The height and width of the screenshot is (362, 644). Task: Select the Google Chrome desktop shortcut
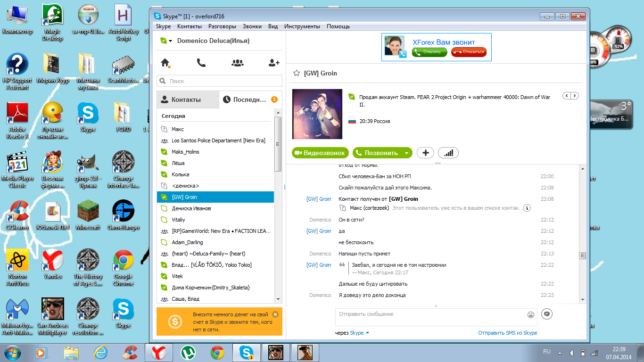(x=124, y=268)
